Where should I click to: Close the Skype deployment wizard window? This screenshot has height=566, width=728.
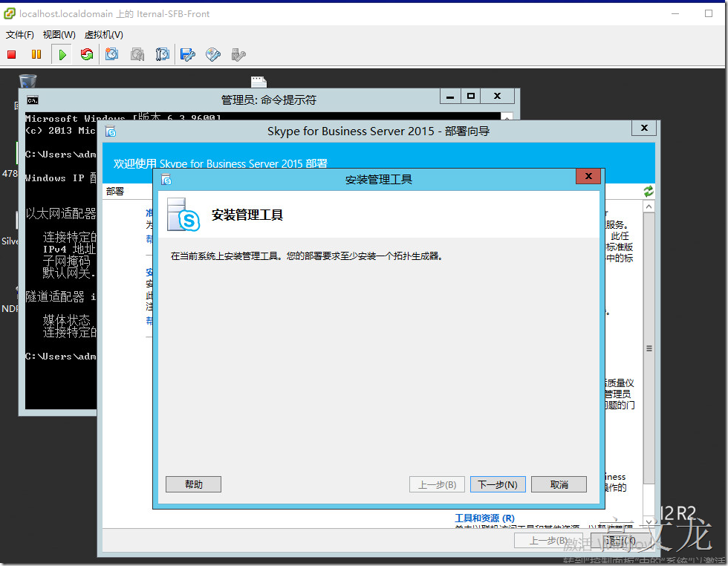click(x=644, y=128)
